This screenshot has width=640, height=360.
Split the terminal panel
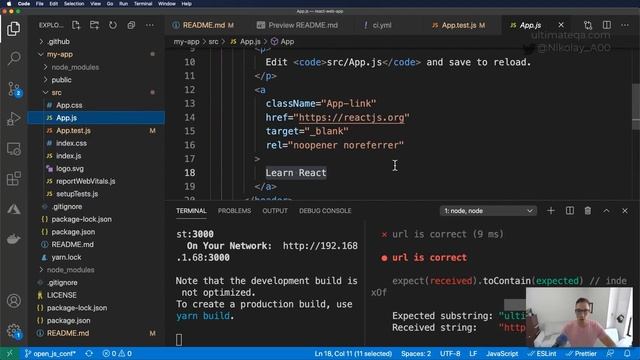click(x=570, y=211)
